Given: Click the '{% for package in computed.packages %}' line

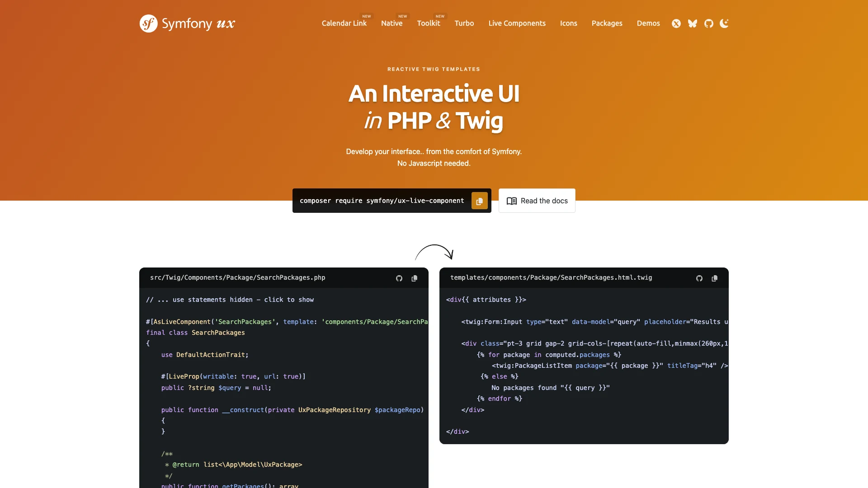Looking at the screenshot, I should (x=549, y=355).
